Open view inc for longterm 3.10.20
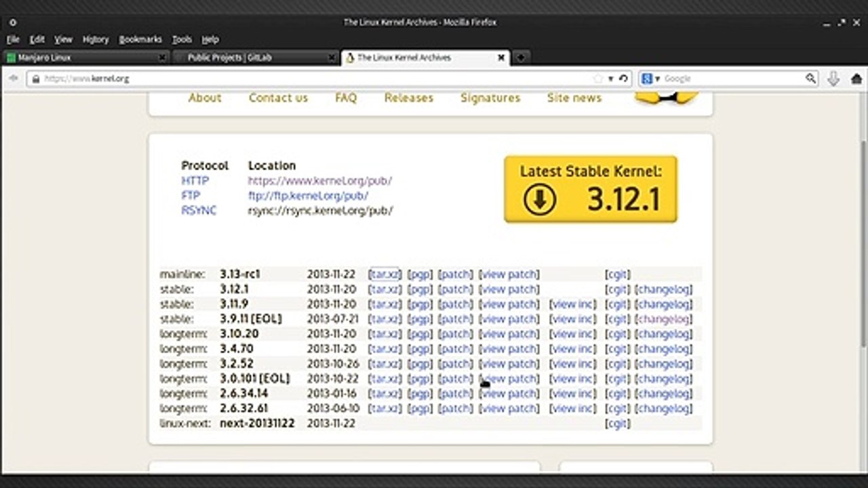Viewport: 868px width, 488px height. pyautogui.click(x=573, y=334)
